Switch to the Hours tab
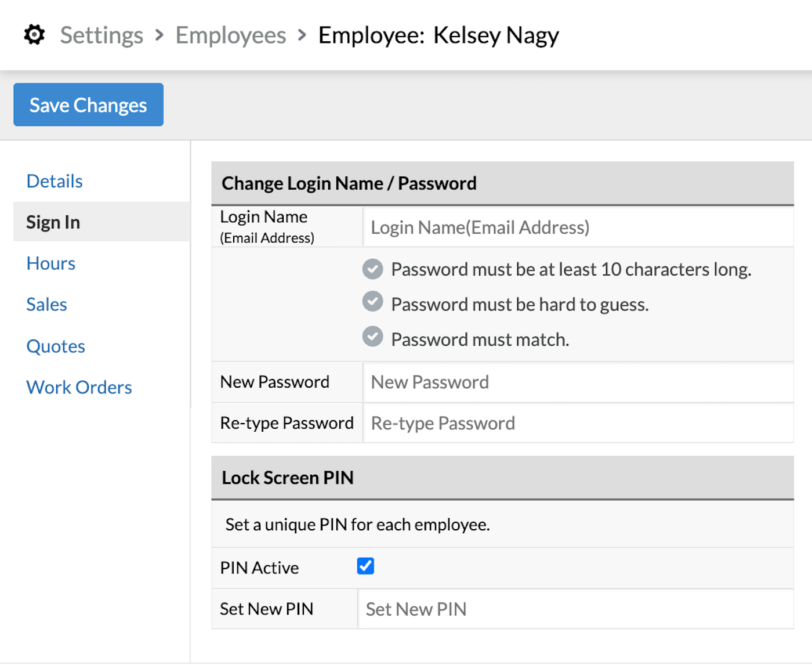812x665 pixels. point(51,263)
